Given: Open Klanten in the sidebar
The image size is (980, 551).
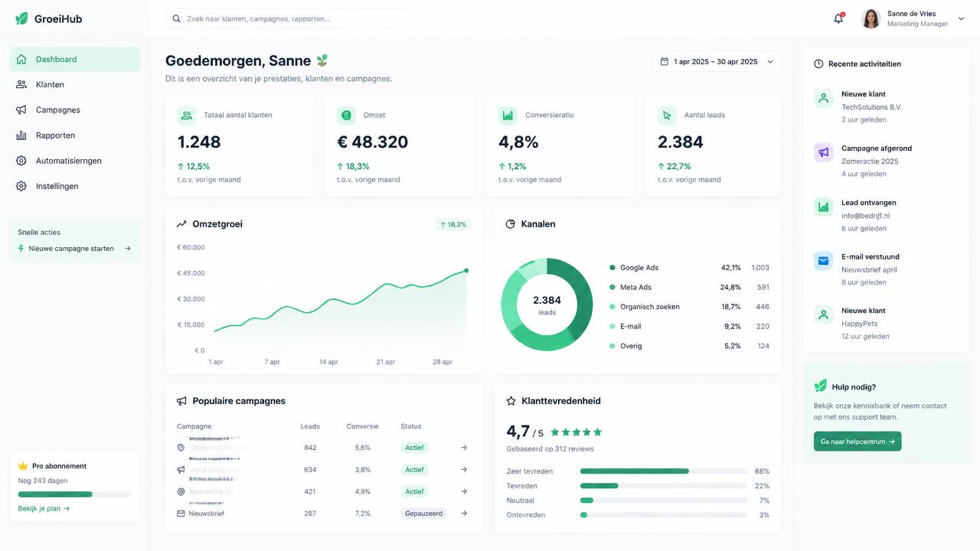Looking at the screenshot, I should coord(75,85).
